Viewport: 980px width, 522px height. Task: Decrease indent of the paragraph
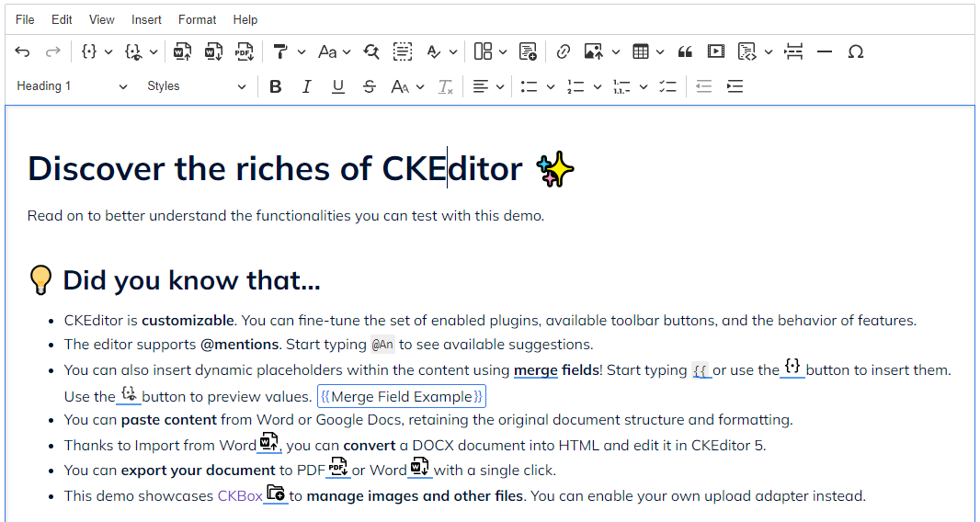[x=704, y=87]
